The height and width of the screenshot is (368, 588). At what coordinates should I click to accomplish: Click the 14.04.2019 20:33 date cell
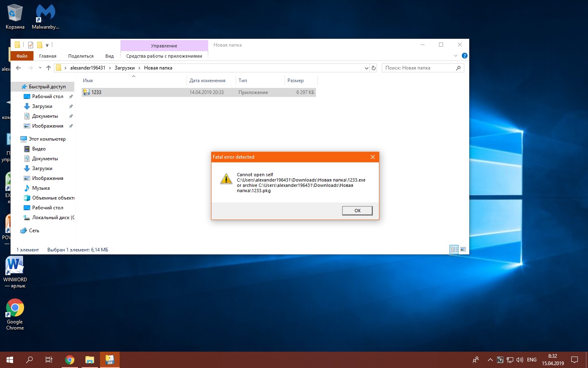(x=207, y=92)
